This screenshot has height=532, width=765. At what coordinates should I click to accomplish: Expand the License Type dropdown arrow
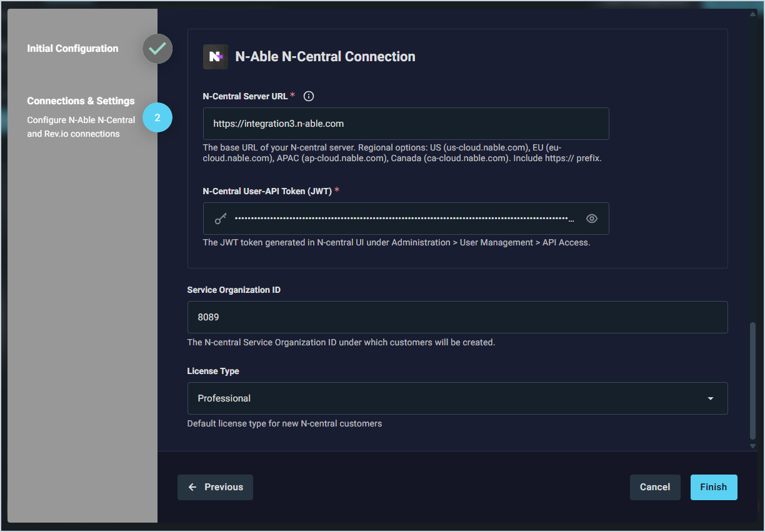click(x=710, y=398)
